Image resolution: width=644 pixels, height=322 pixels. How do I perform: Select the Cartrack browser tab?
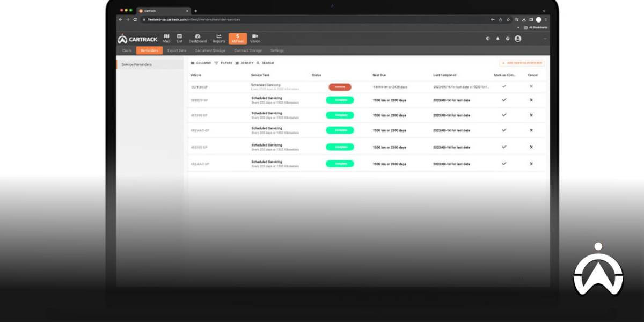click(x=163, y=11)
